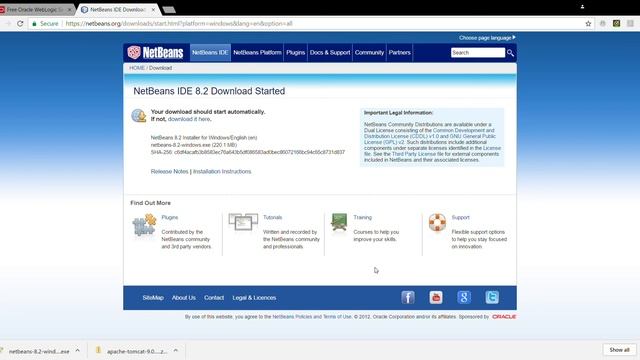640x360 pixels.
Task: Close the Free Oracle WebLogic tab
Action: 69,9
